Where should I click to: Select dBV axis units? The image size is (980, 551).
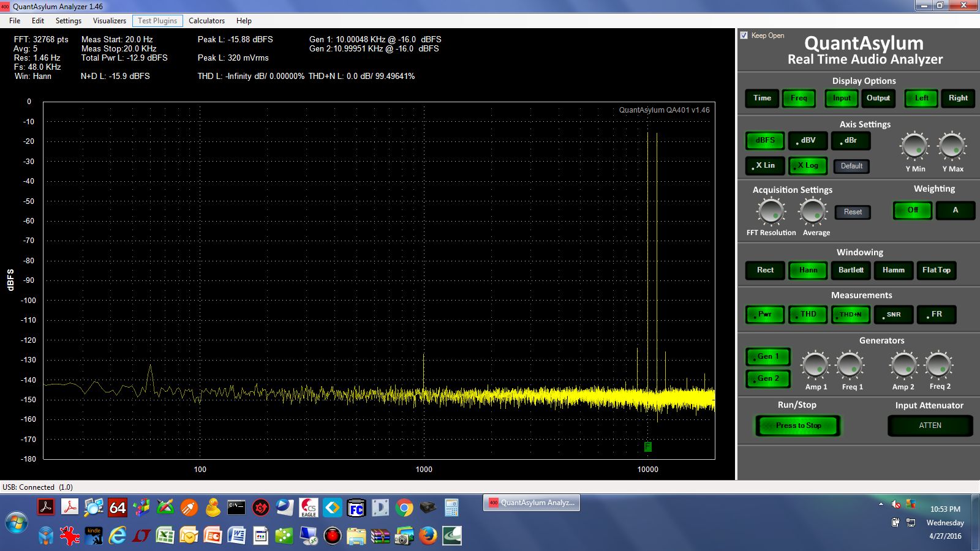[808, 140]
